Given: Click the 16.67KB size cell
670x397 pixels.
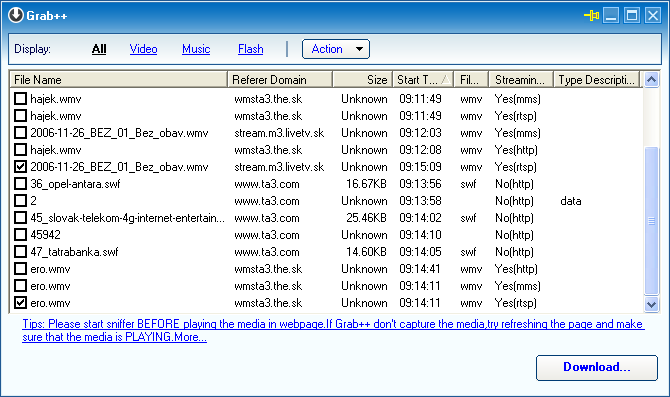Looking at the screenshot, I should pyautogui.click(x=366, y=184).
